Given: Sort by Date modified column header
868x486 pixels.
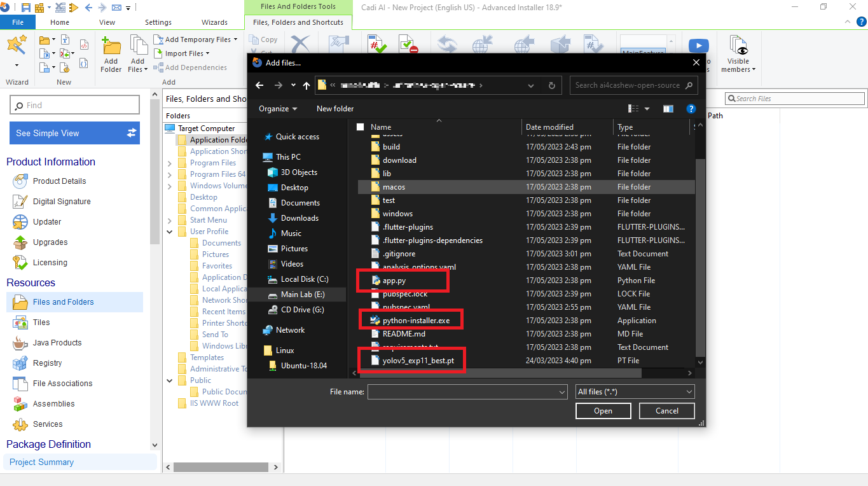Looking at the screenshot, I should click(549, 127).
